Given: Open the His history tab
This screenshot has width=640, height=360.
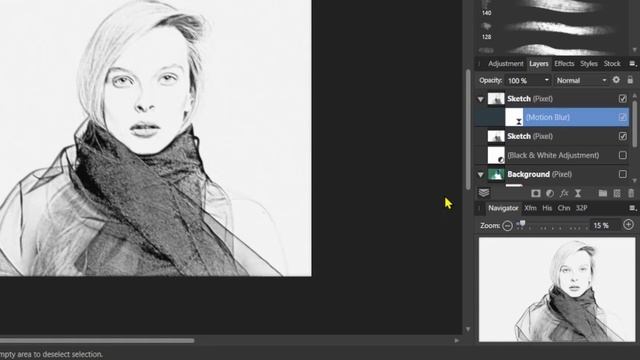Looking at the screenshot, I should [x=547, y=208].
